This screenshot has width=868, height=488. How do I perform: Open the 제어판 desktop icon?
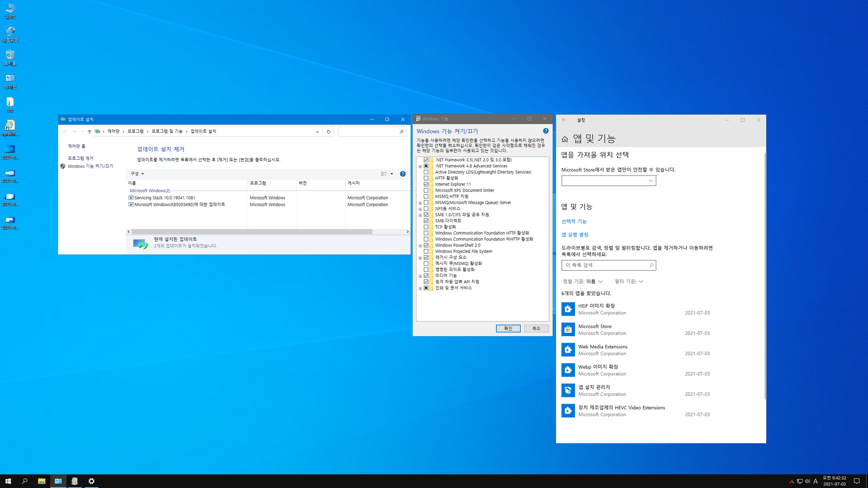(x=10, y=81)
